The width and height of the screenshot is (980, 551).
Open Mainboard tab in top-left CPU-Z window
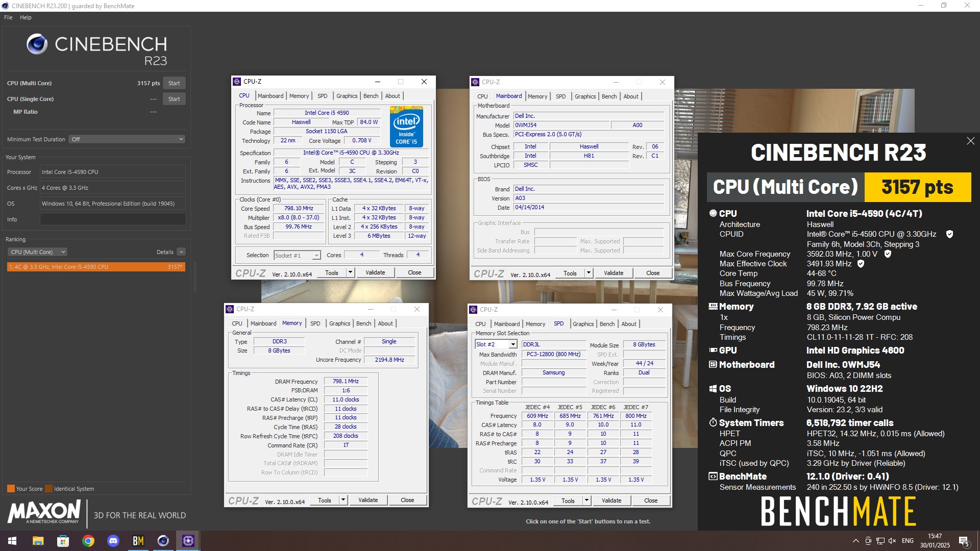click(x=270, y=96)
